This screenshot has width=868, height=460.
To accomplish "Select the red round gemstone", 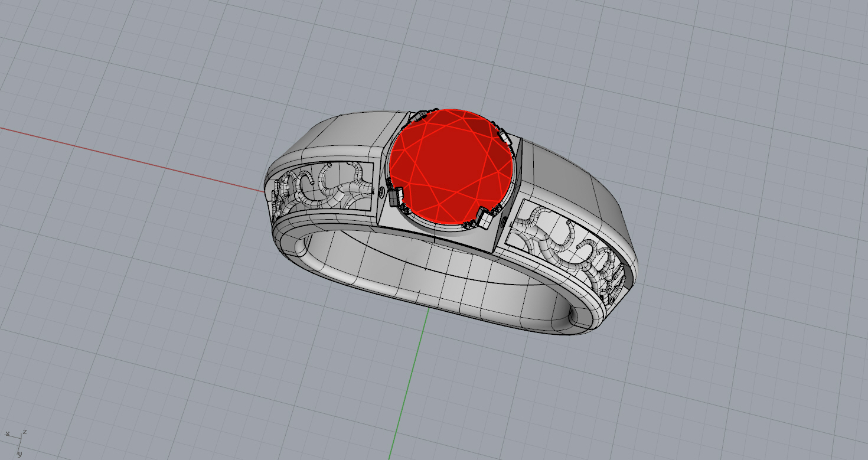I will [x=451, y=168].
